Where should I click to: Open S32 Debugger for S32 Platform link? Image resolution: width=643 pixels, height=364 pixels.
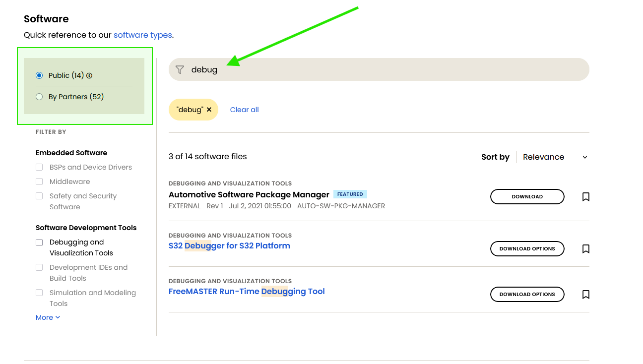pos(229,246)
